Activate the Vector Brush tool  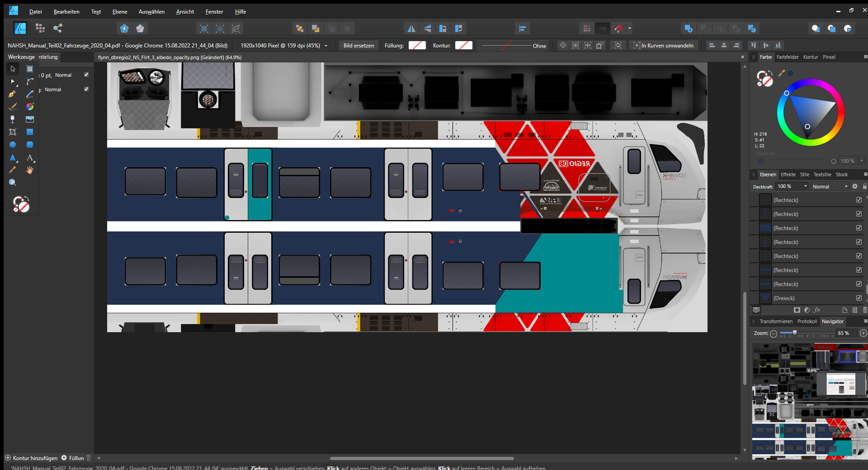(x=13, y=107)
